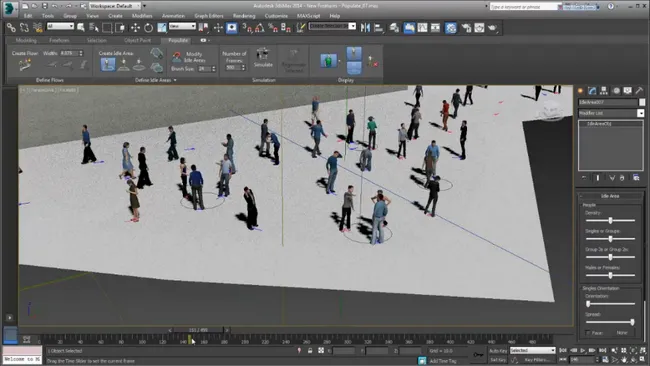
Task: Click the Males or Females slider
Action: (610, 275)
